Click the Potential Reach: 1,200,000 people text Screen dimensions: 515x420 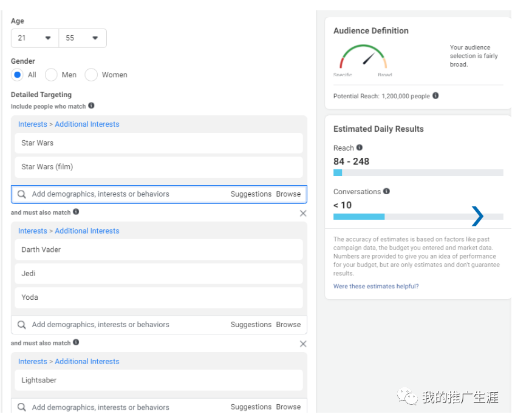click(381, 96)
